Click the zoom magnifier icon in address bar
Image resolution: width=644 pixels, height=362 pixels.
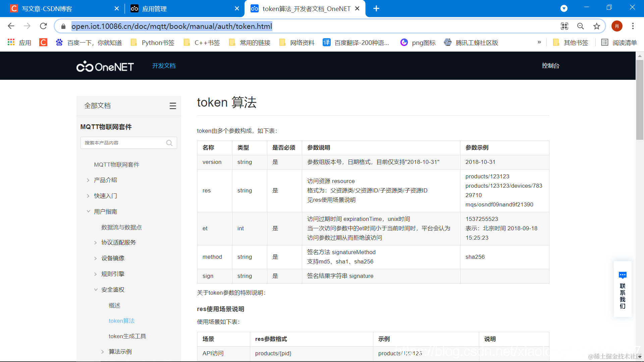click(x=580, y=26)
